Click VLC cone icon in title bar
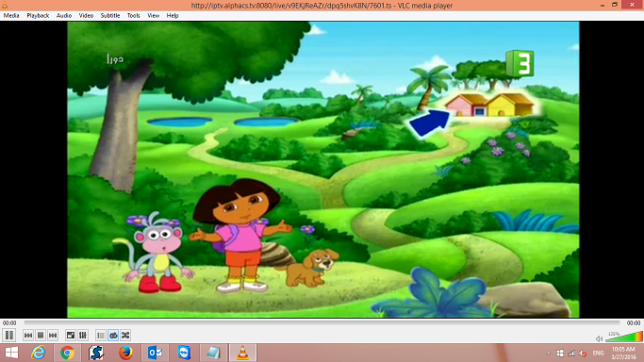 5,6
